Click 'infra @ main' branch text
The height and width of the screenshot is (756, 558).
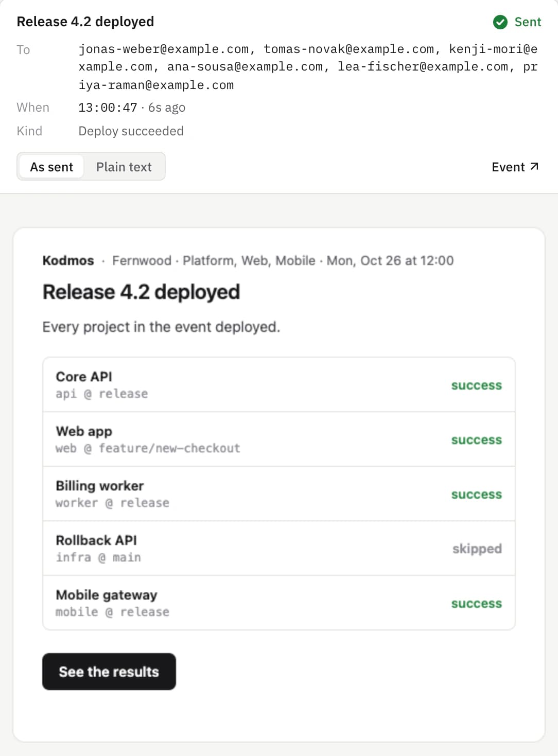tap(98, 557)
